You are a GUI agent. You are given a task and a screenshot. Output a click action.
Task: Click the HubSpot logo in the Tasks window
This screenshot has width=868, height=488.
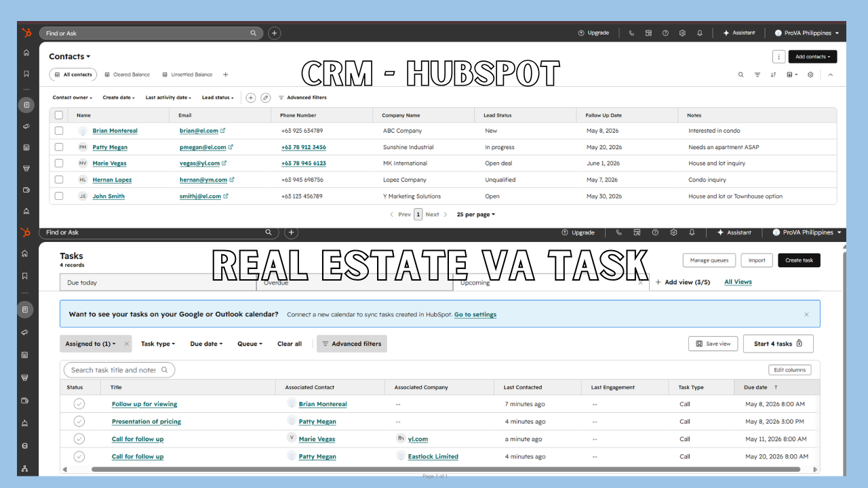[x=26, y=232]
